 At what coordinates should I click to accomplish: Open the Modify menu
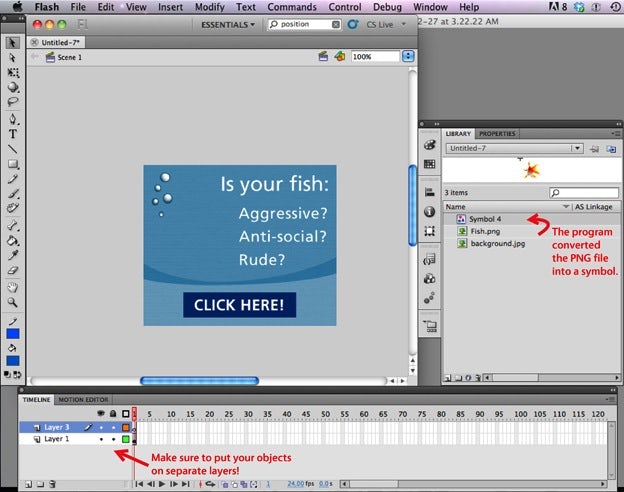pyautogui.click(x=209, y=7)
